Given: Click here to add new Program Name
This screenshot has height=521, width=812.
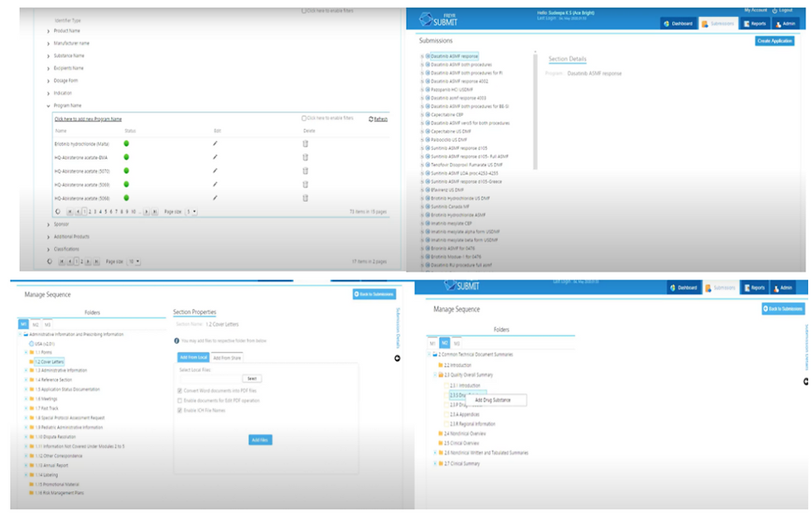Looking at the screenshot, I should pos(88,119).
